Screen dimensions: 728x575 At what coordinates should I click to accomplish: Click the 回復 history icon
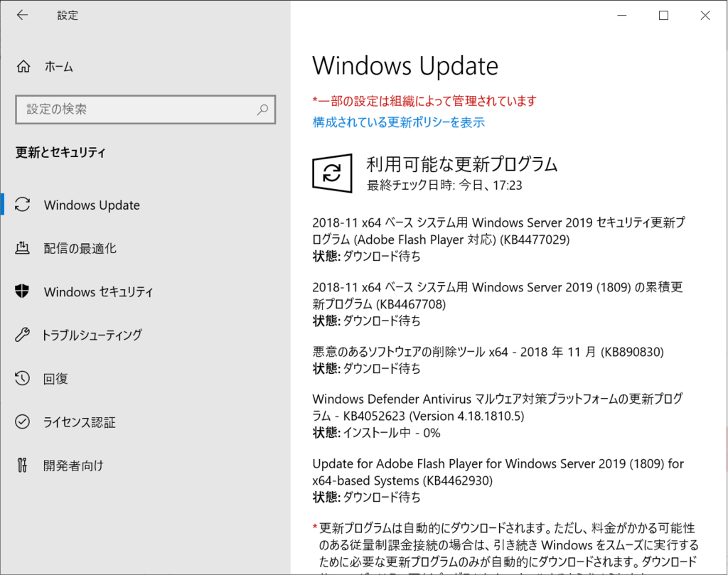[22, 378]
